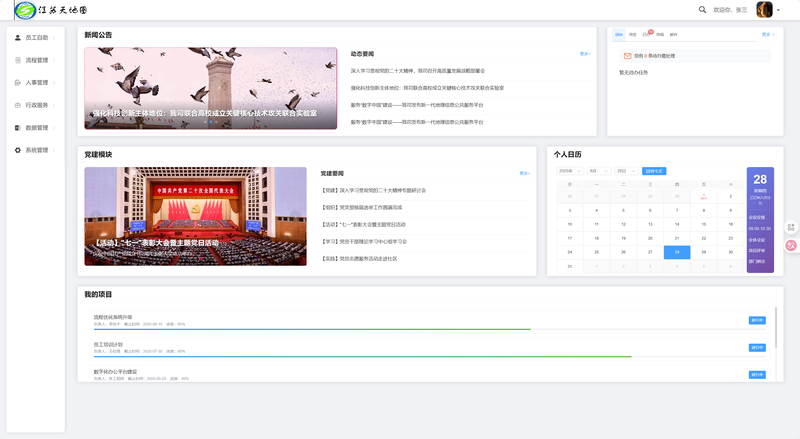The width and height of the screenshot is (800, 439).
Task: Expand the 数据管理 chevron arrow
Action: point(54,128)
